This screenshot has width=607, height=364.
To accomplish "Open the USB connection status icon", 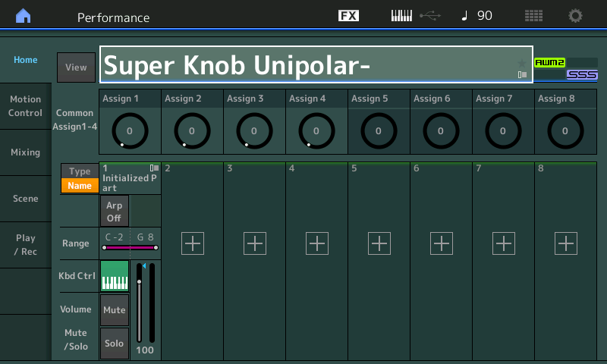I will [x=430, y=16].
